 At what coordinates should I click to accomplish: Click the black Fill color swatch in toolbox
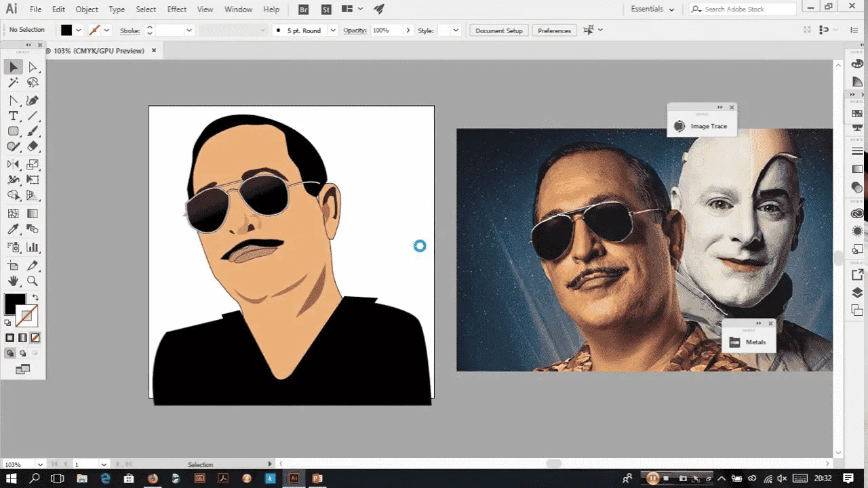[x=15, y=303]
